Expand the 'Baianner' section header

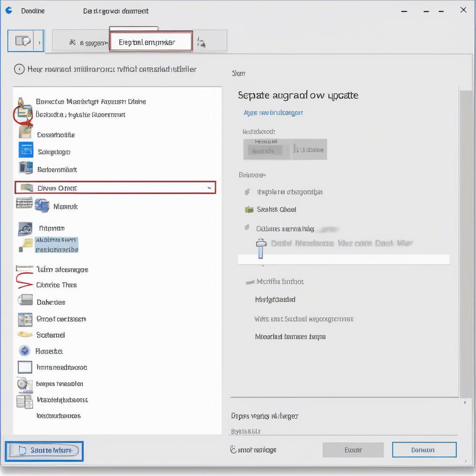(x=252, y=175)
